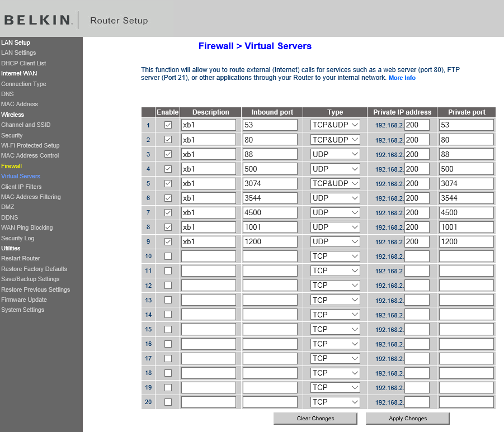Click the Belkin logo in header

pos(37,20)
